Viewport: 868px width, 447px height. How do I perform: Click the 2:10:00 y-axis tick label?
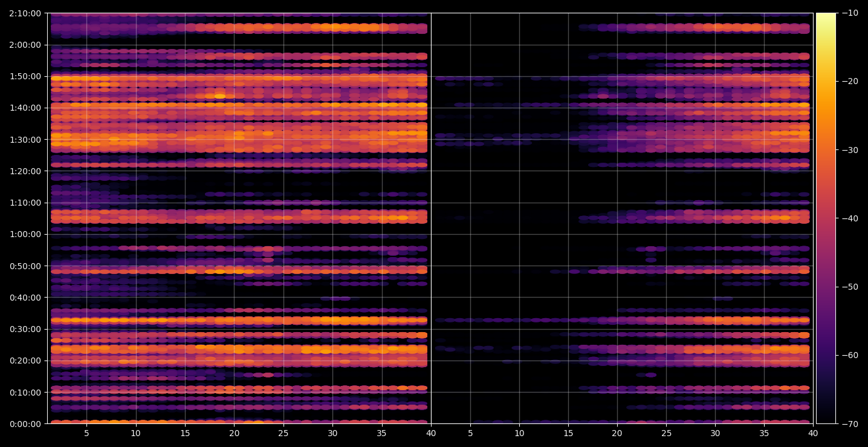pos(25,13)
